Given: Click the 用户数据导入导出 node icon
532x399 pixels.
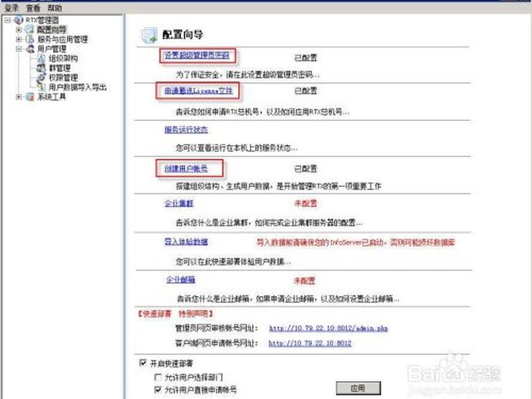Looking at the screenshot, I should (x=41, y=87).
